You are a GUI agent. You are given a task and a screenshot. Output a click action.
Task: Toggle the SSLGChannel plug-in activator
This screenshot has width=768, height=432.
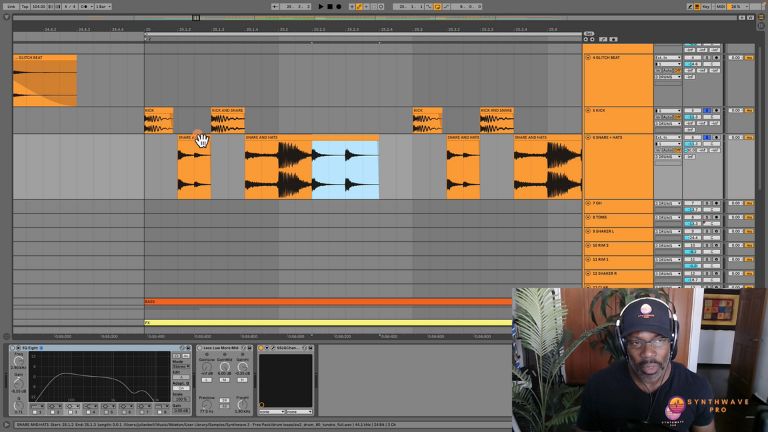(x=261, y=348)
